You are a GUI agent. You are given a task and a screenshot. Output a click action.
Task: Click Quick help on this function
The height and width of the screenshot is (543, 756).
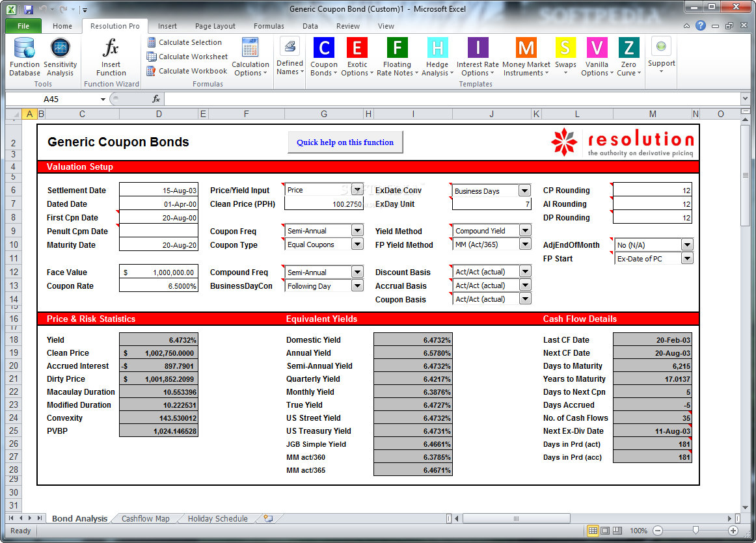coord(345,142)
